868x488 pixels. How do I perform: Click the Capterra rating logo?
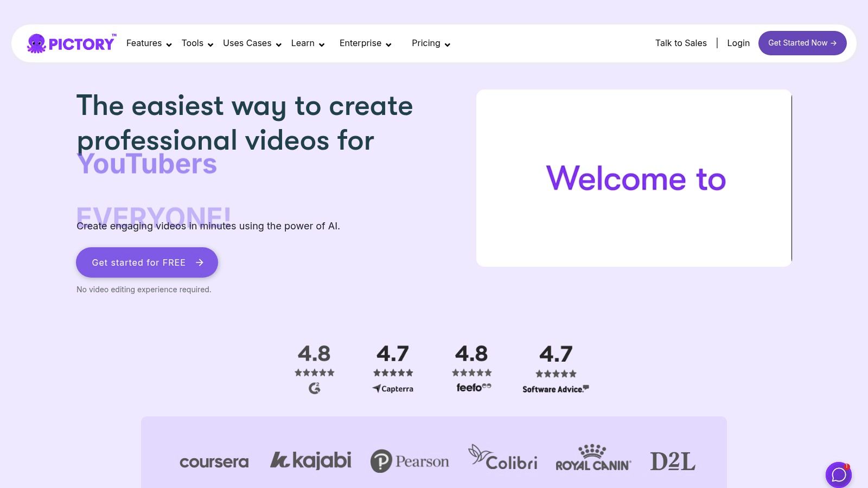point(393,389)
